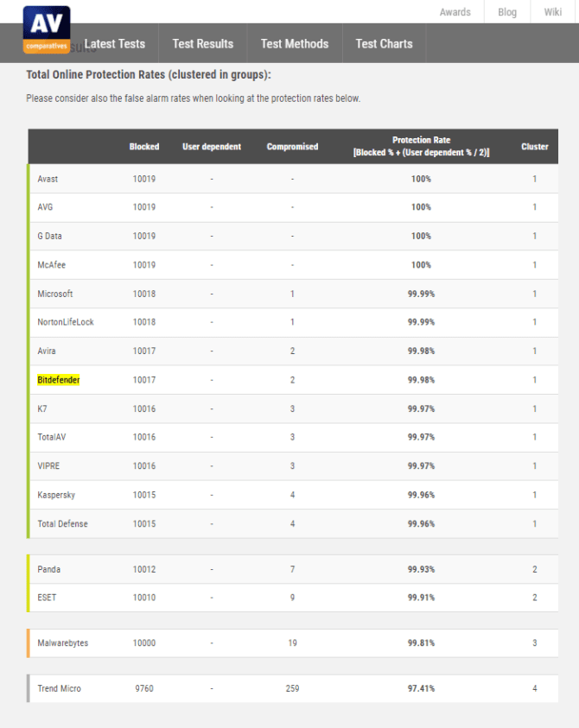Viewport: 579px width, 728px height.
Task: Select the Kaspersky row name
Action: coord(56,495)
